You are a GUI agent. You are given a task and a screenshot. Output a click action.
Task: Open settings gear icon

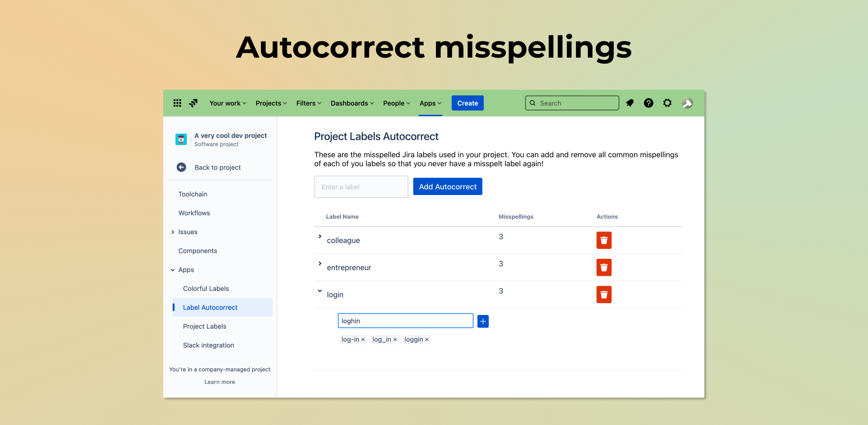[x=667, y=103]
